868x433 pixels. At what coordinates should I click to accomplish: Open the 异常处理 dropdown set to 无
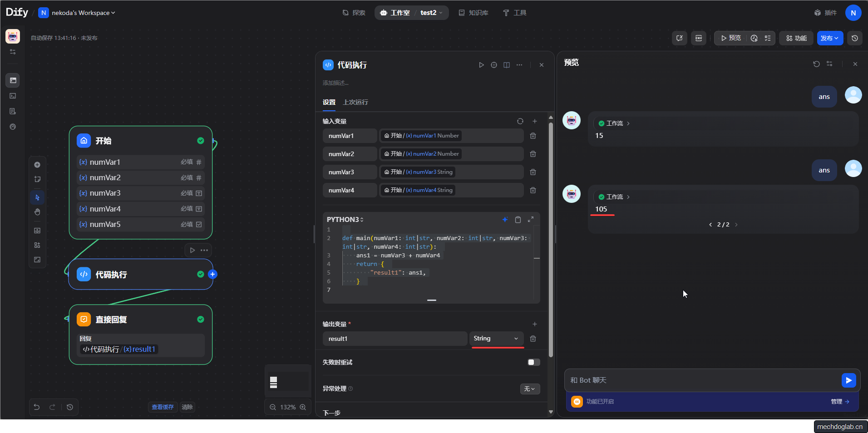[x=529, y=389]
